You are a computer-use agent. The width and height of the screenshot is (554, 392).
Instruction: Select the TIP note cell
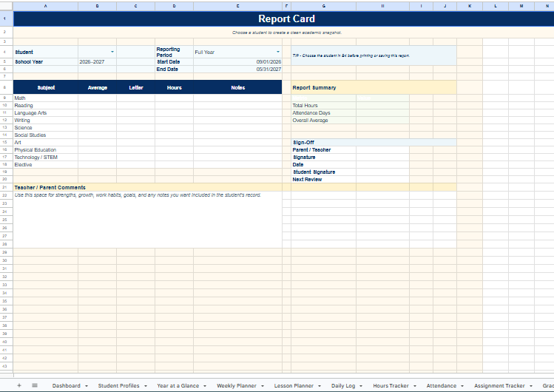374,55
